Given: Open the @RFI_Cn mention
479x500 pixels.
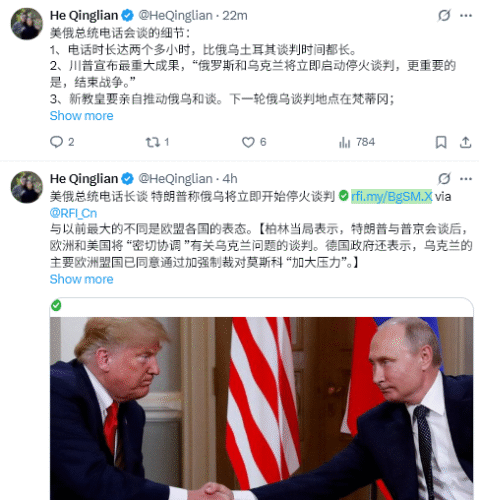Looking at the screenshot, I should [73, 213].
